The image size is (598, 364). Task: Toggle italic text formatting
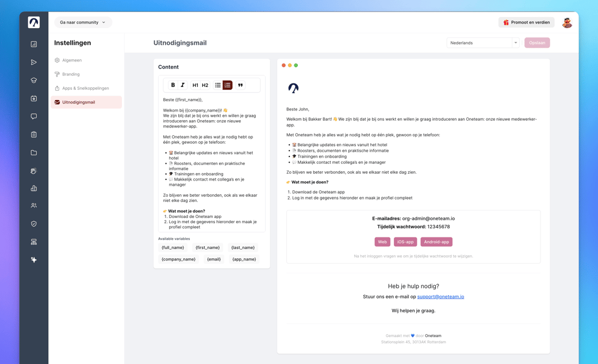[x=183, y=85]
